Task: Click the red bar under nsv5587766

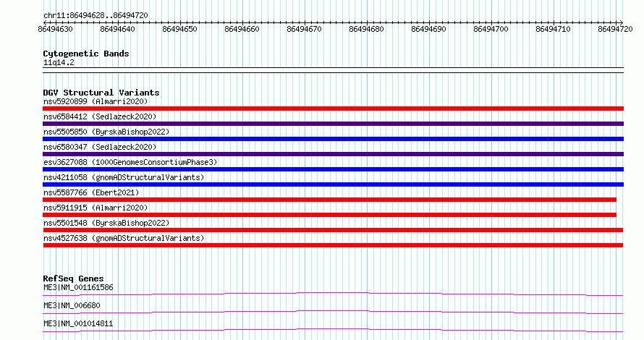Action: pyautogui.click(x=329, y=200)
